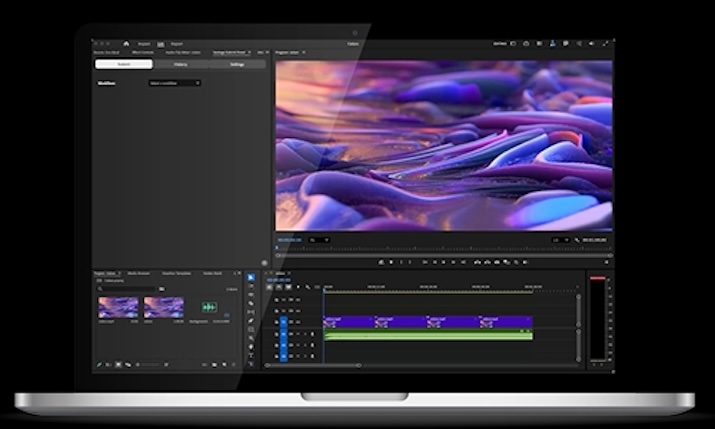
Task: Select the Slip tool
Action: coord(251,312)
